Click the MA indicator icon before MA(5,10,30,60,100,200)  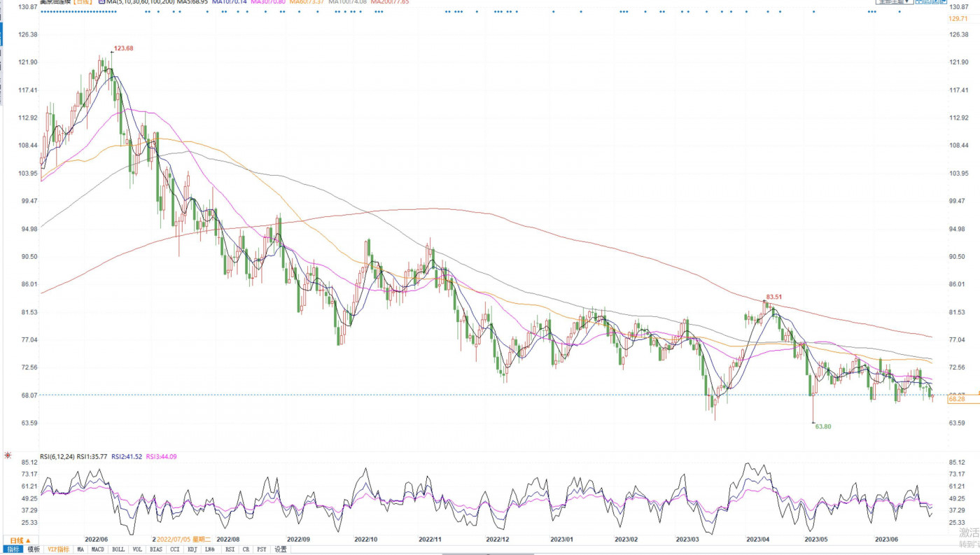(x=102, y=2)
